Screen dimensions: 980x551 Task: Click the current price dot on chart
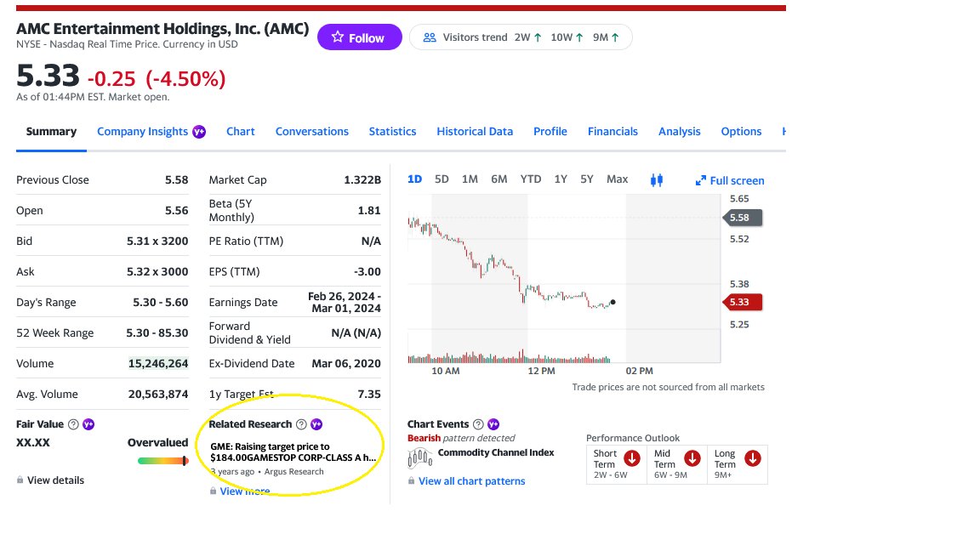tap(612, 303)
